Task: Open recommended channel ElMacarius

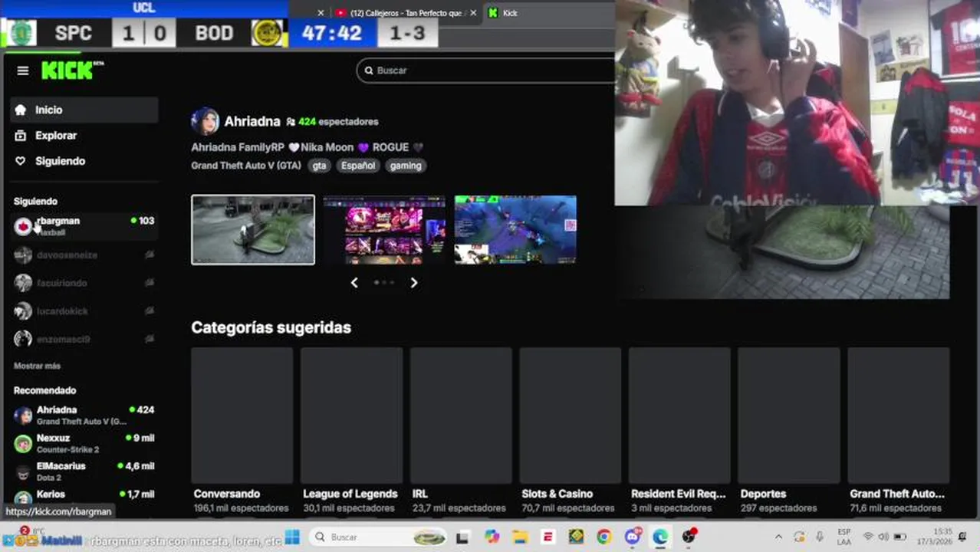Action: 84,472
